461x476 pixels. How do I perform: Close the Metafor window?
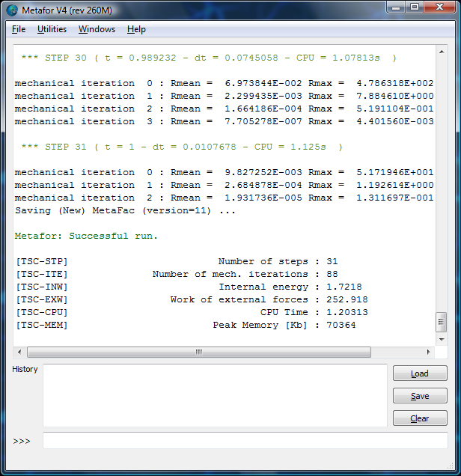[439, 7]
